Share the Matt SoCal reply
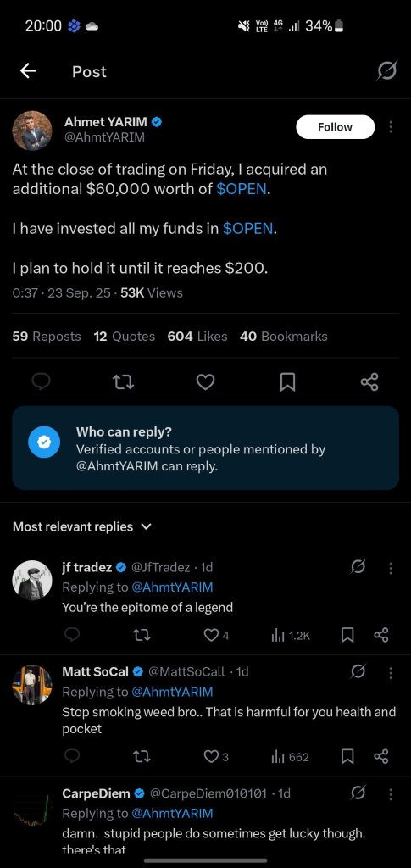The height and width of the screenshot is (868, 411). [381, 756]
